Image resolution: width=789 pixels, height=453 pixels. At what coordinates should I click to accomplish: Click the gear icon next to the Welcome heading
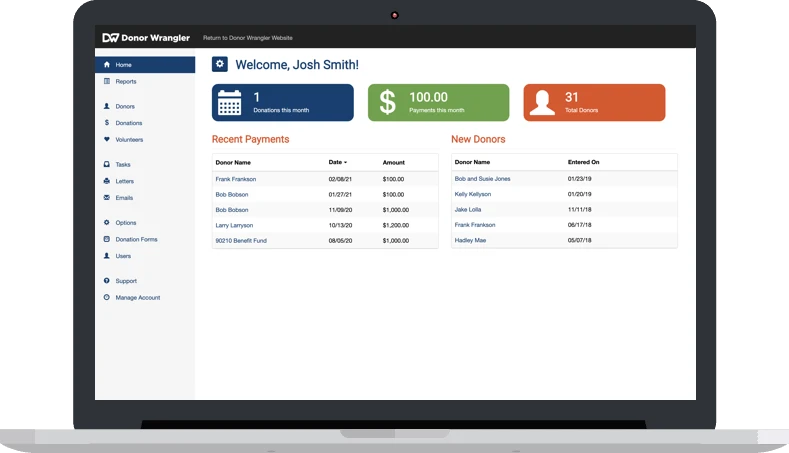pos(220,64)
